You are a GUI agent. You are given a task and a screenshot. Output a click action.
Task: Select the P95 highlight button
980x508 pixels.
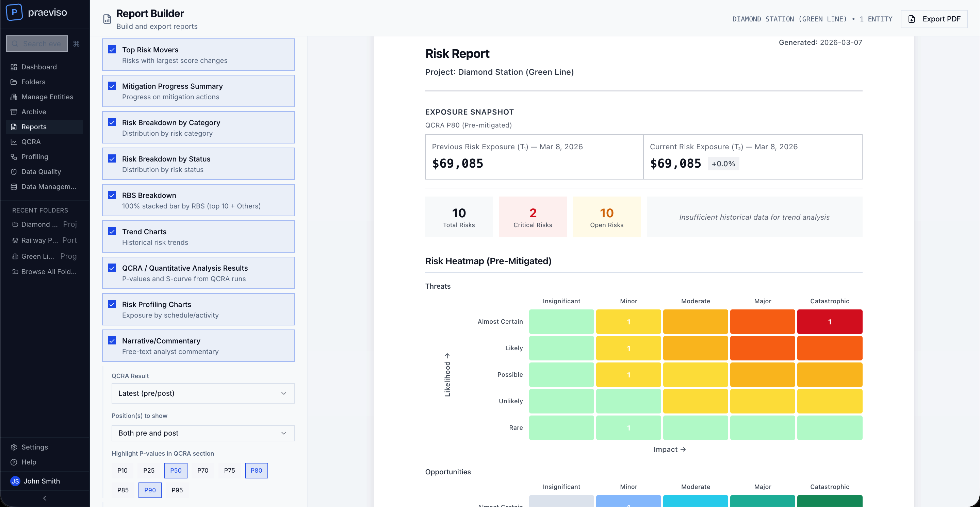(177, 490)
